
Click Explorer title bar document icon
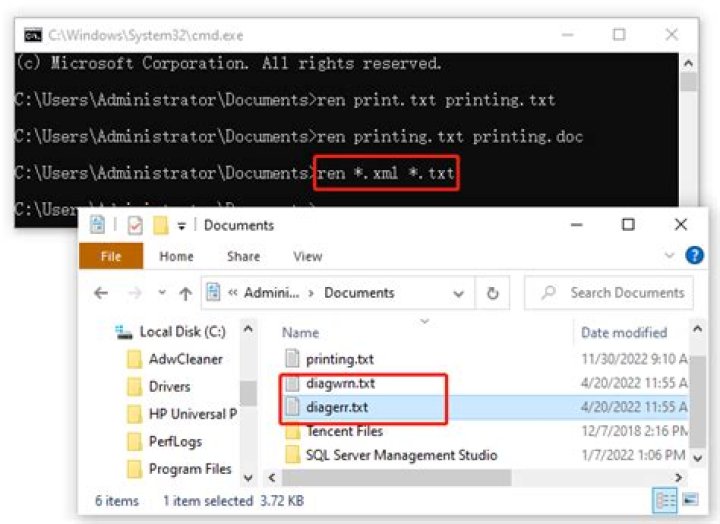[97, 225]
